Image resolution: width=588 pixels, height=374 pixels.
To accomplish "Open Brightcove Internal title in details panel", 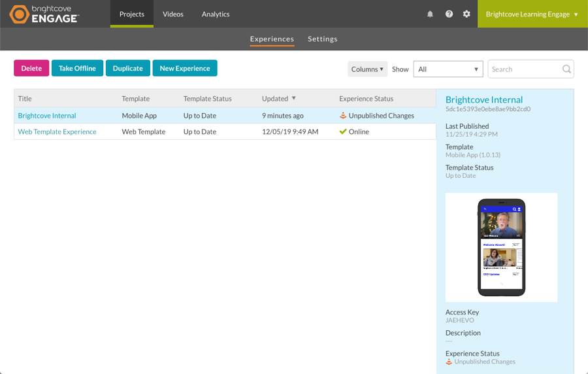I will 483,100.
